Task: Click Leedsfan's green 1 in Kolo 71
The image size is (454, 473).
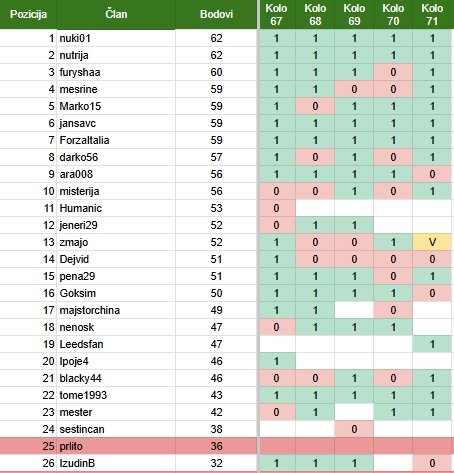Action: click(432, 344)
